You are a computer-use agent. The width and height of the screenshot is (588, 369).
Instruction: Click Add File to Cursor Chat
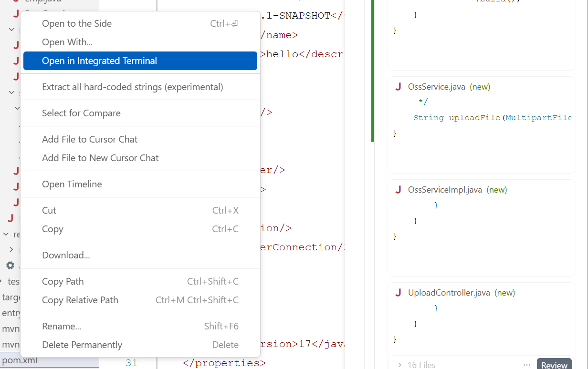140,139
